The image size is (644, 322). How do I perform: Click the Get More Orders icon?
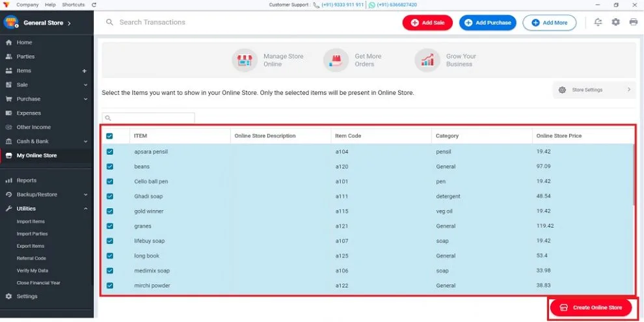[336, 60]
